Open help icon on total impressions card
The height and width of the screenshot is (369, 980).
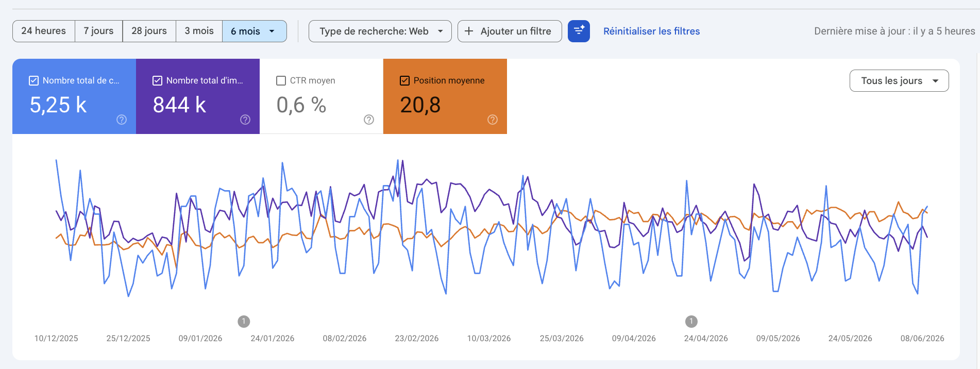pos(245,120)
